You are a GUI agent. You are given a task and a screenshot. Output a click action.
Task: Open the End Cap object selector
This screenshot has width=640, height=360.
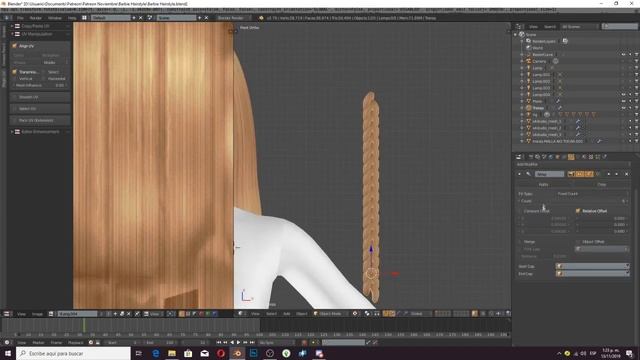pyautogui.click(x=593, y=273)
